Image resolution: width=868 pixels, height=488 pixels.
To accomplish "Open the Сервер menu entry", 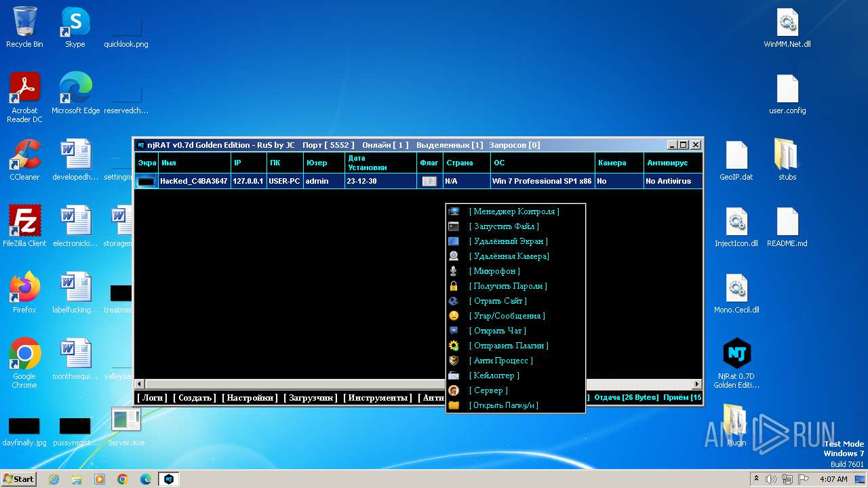I will [x=488, y=390].
